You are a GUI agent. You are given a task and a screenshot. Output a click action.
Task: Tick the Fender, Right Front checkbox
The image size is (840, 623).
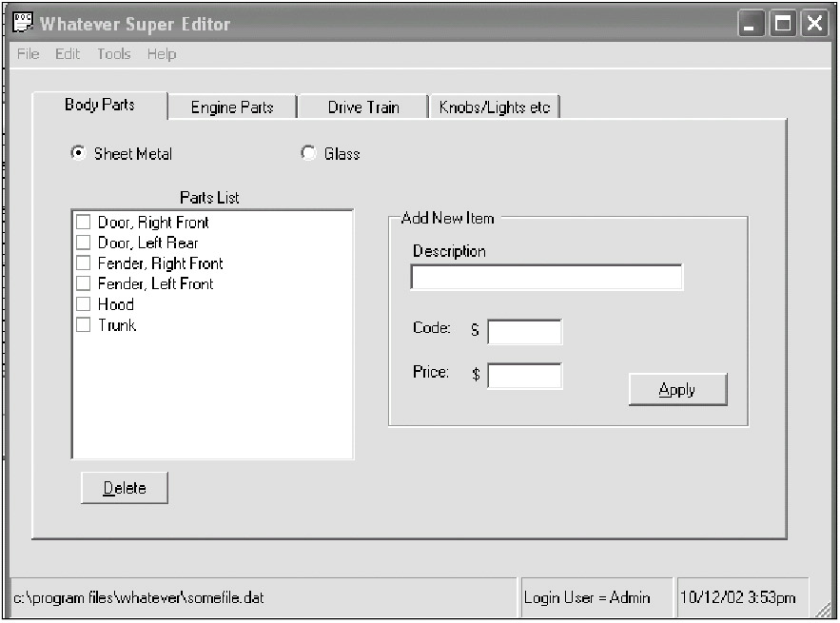point(84,263)
